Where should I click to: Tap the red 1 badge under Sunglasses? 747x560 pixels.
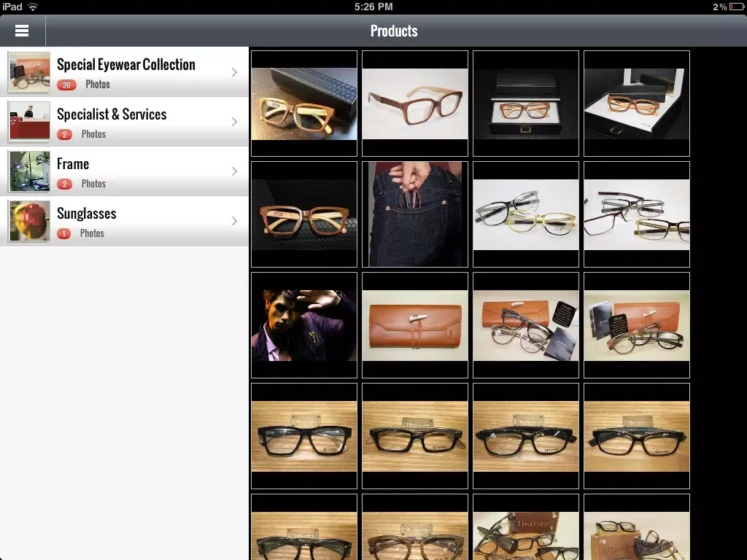(x=64, y=233)
